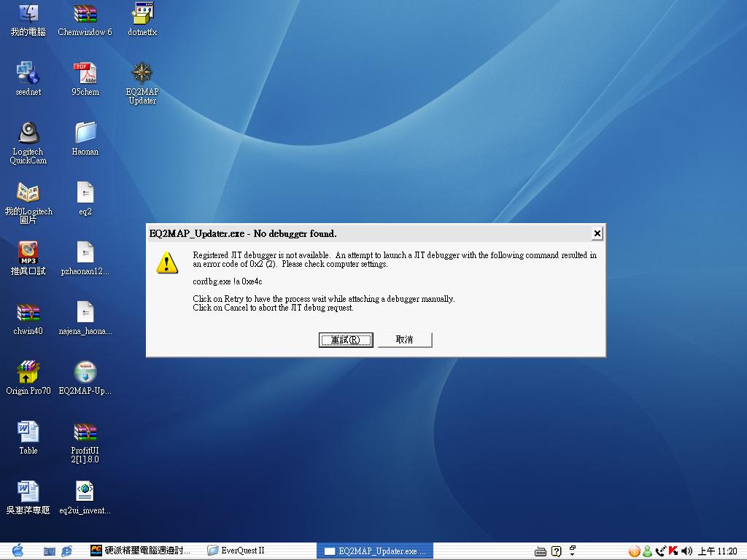Switch to EQ2MAP_Updater.exe taskbar item
Viewport: 747px width, 560px height.
[374, 551]
